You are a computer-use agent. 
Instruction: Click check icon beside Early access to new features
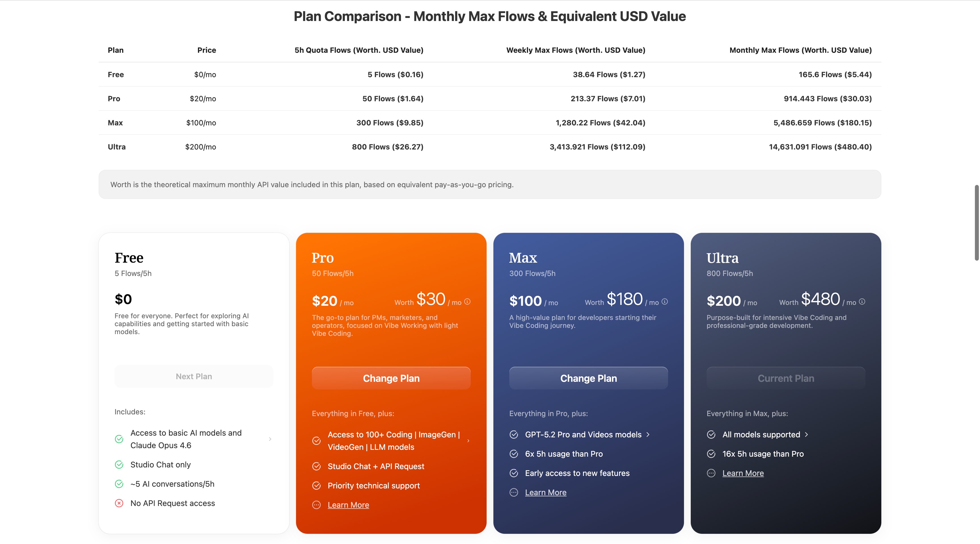point(514,473)
